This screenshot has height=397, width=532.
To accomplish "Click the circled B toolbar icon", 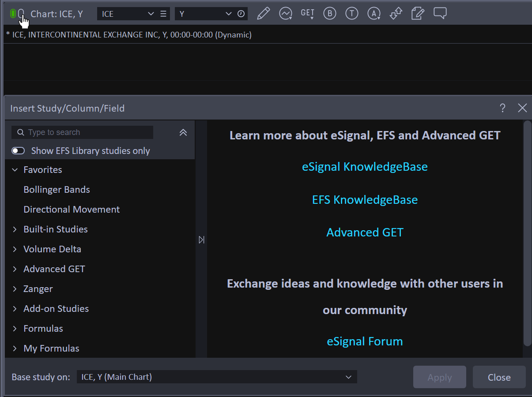I will 329,14.
